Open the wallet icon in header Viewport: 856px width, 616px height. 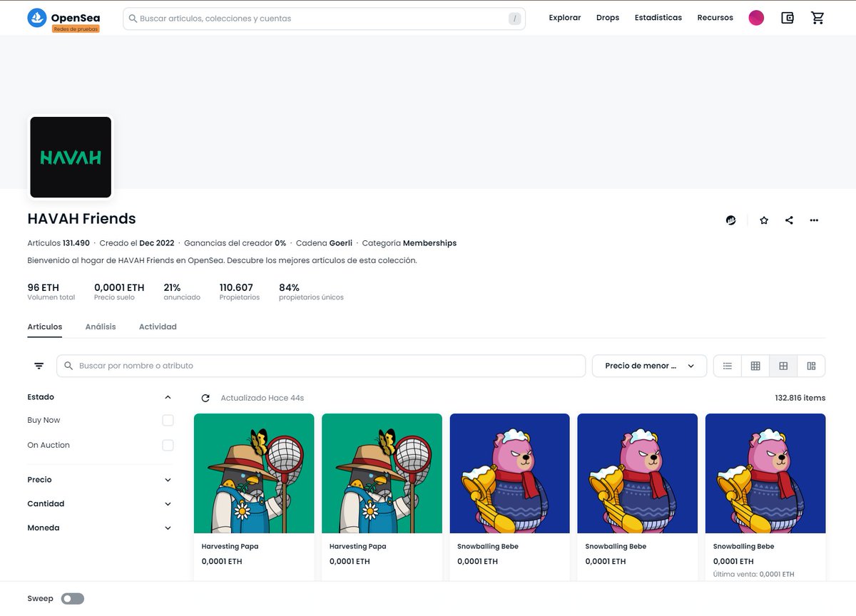tap(788, 18)
